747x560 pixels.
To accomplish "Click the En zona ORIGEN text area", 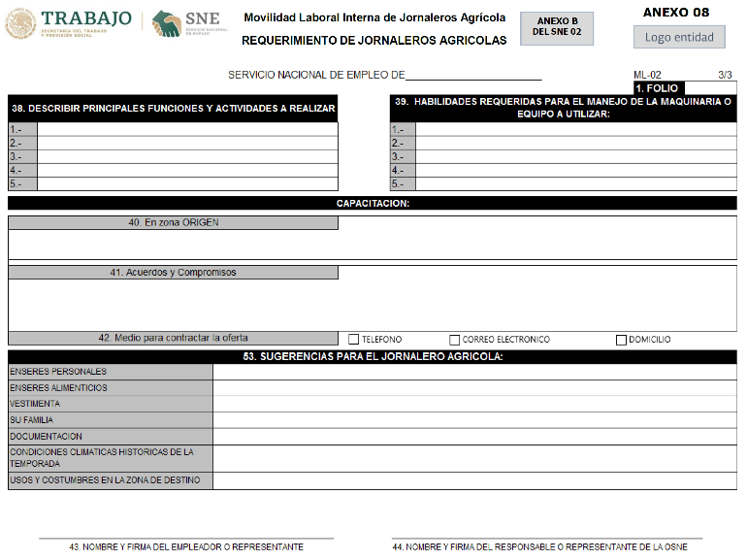I will point(372,245).
